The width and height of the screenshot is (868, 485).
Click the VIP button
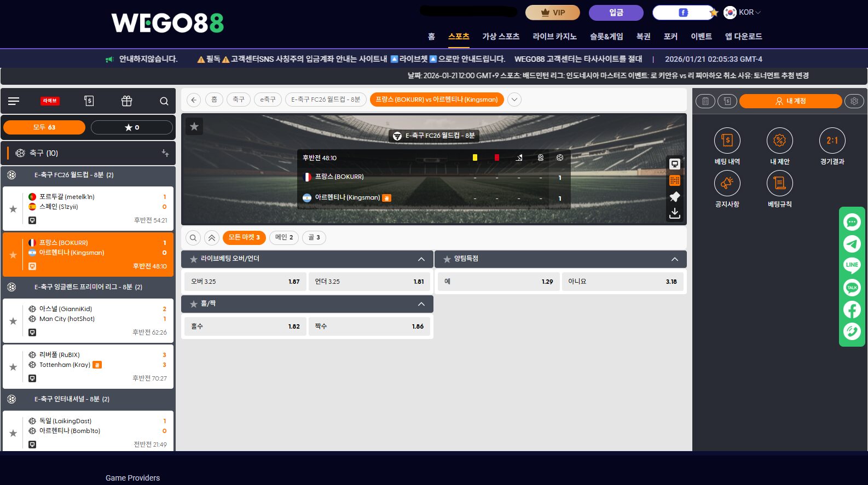coord(553,13)
